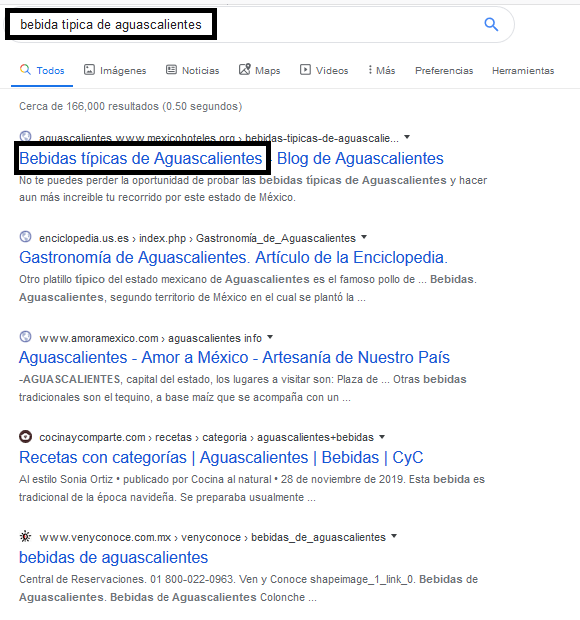The height and width of the screenshot is (620, 580).
Task: Click the cocinaycomparte.com favicon
Action: coord(25,437)
